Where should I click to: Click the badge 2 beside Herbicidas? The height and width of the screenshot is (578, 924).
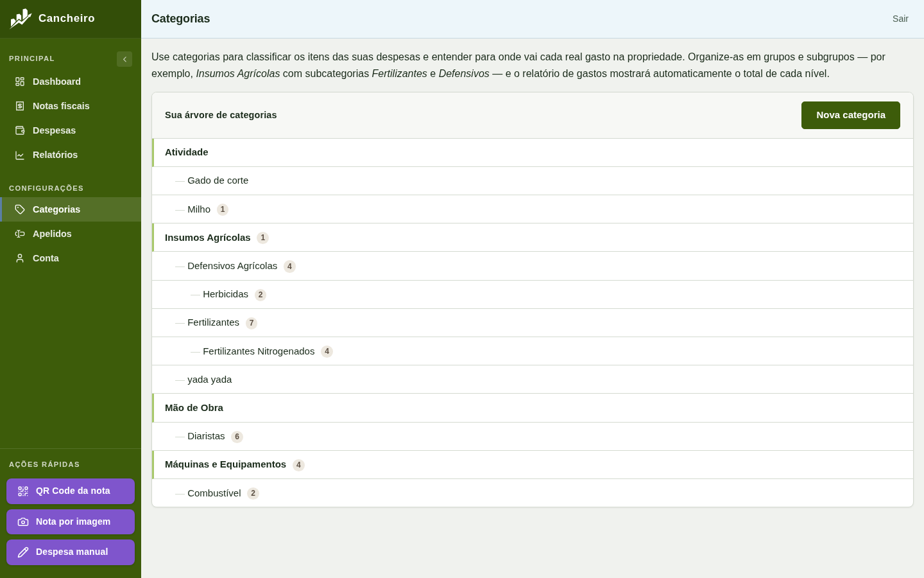tap(261, 295)
